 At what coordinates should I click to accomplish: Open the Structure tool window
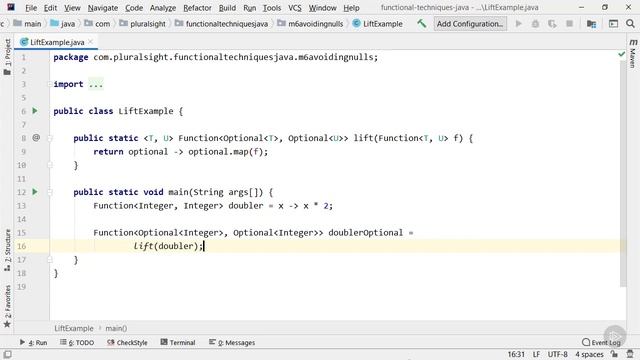click(7, 250)
